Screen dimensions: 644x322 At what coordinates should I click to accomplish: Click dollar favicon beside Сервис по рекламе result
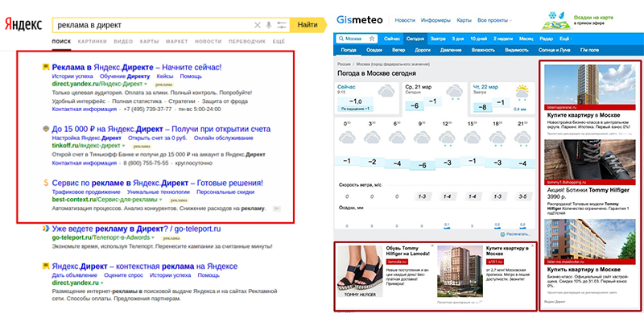tap(46, 183)
